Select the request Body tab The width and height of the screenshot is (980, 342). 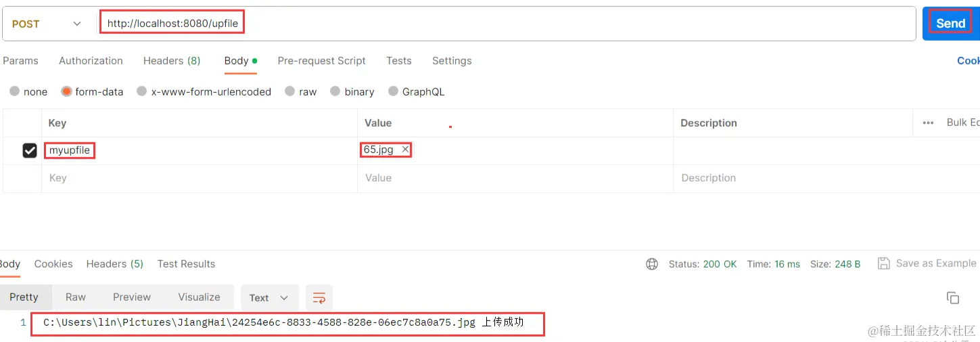point(240,61)
